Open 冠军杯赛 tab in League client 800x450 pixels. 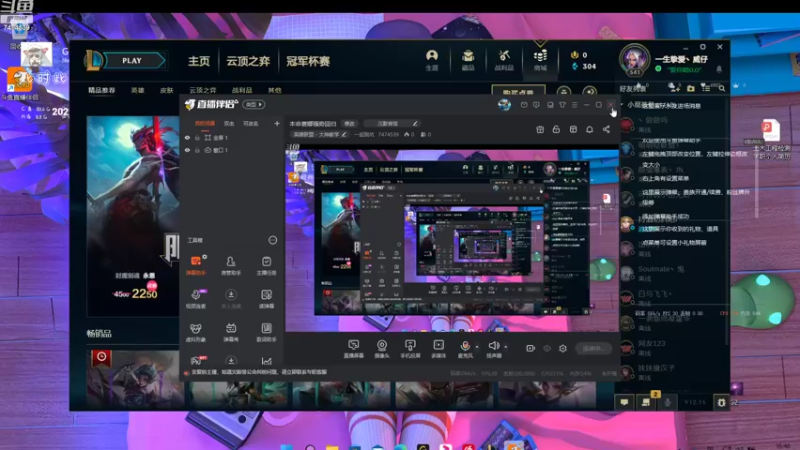point(308,61)
